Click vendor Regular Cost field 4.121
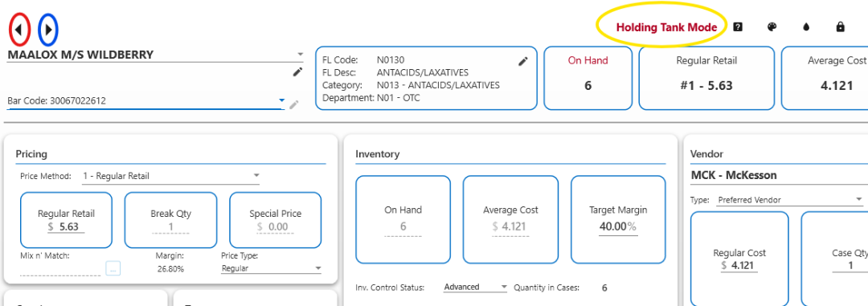This screenshot has width=868, height=306. (739, 265)
